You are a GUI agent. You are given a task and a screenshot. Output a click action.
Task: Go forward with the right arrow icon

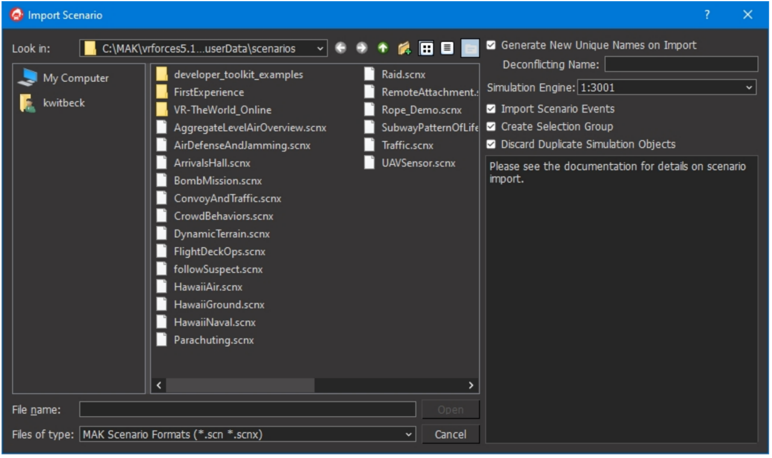coord(362,48)
